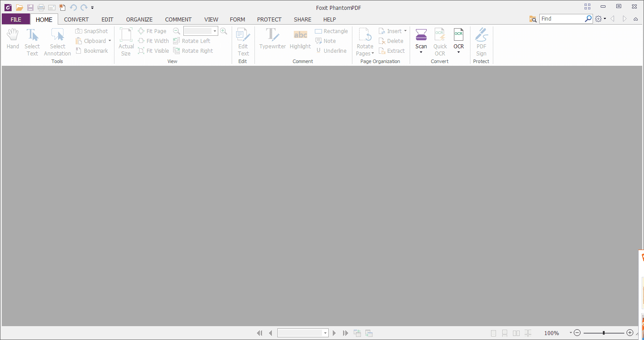Click Extract pages
This screenshot has height=340, width=644.
pyautogui.click(x=392, y=51)
